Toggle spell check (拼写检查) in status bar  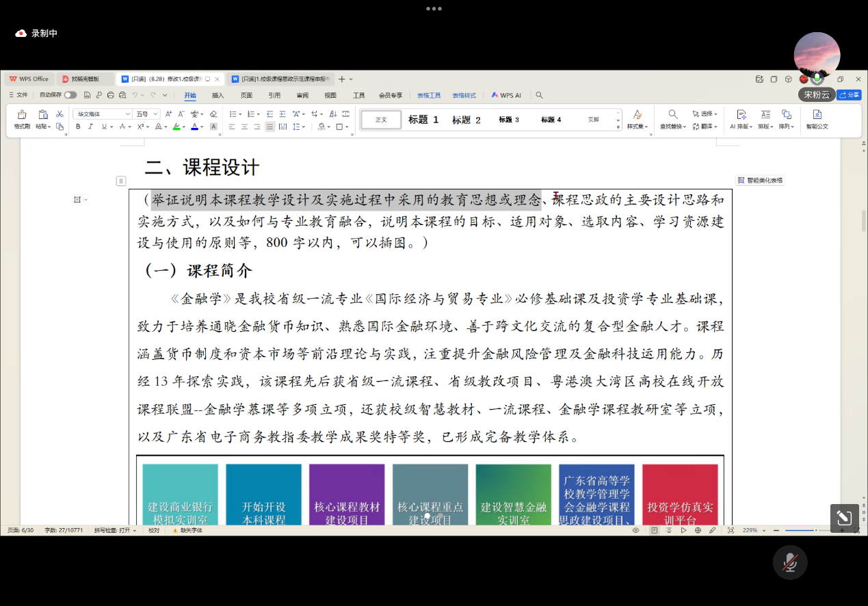tap(115, 530)
